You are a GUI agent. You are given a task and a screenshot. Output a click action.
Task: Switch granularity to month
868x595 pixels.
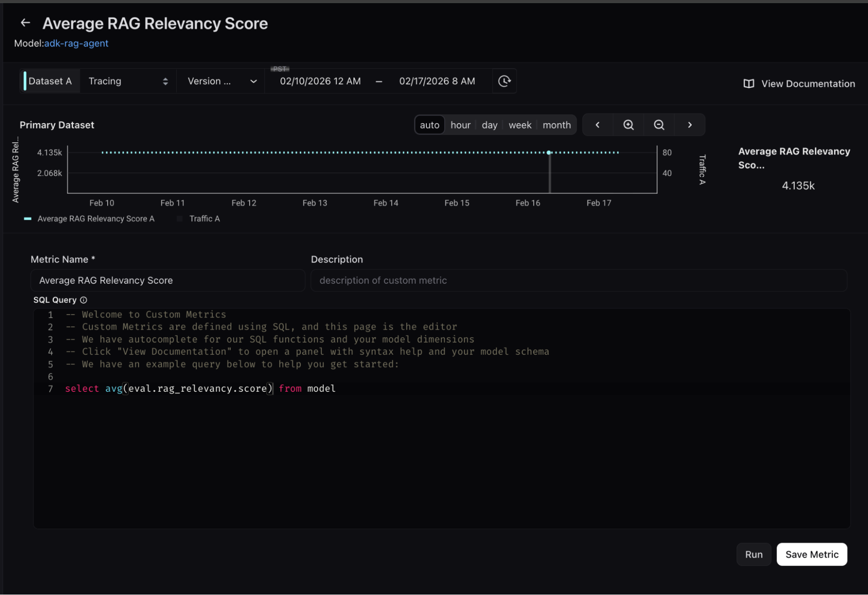pos(556,125)
